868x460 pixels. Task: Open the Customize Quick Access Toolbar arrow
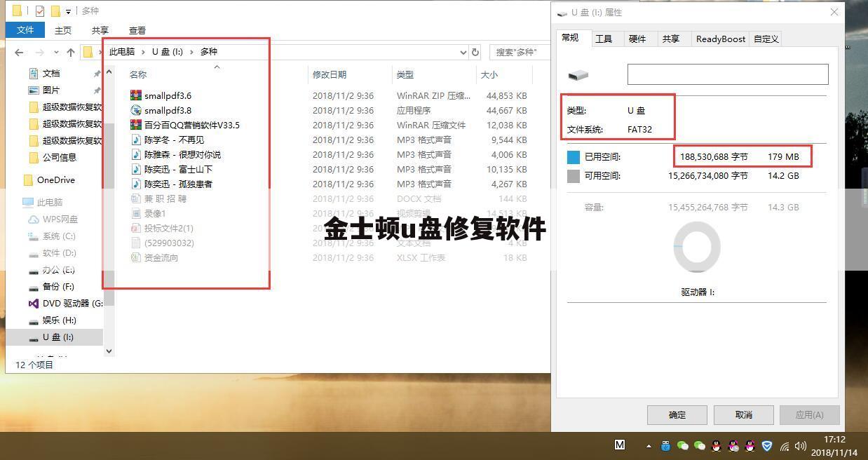click(68, 11)
